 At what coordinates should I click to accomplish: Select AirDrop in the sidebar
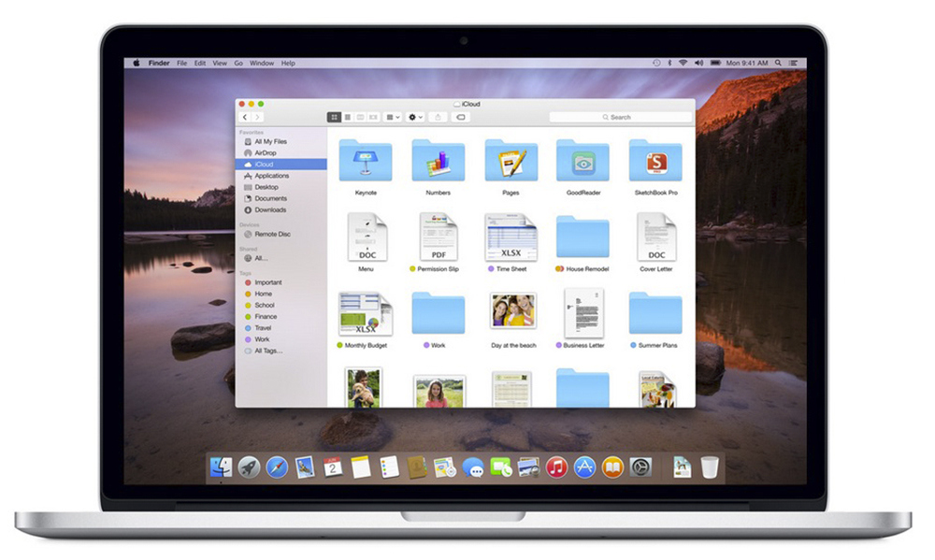point(265,152)
